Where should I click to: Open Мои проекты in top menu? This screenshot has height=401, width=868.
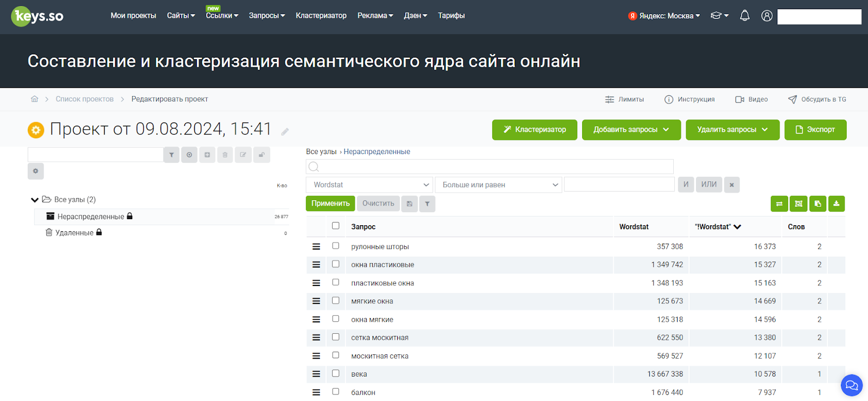[133, 16]
